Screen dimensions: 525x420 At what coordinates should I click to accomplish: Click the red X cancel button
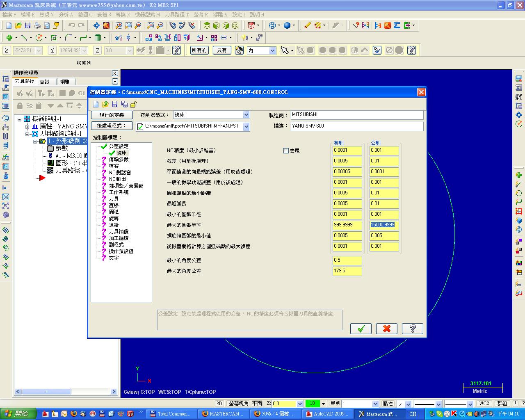click(x=386, y=329)
